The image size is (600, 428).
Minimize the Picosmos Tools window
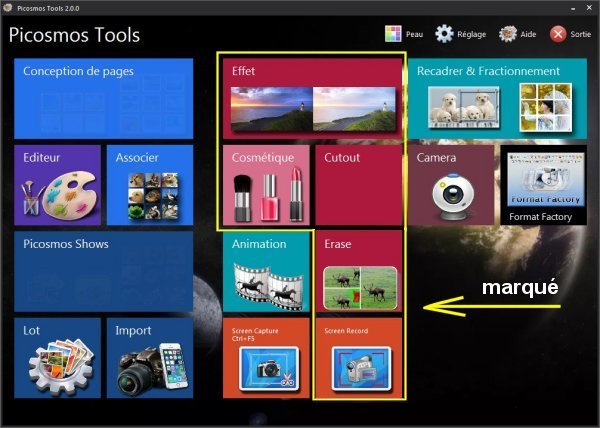[x=573, y=8]
